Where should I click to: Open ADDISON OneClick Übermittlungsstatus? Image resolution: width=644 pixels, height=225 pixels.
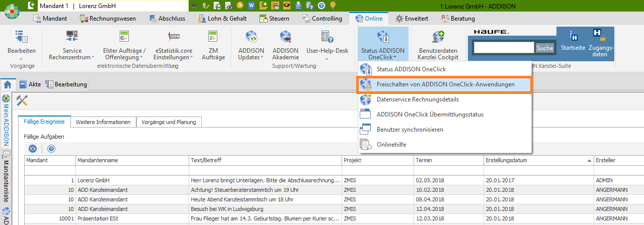[445, 115]
